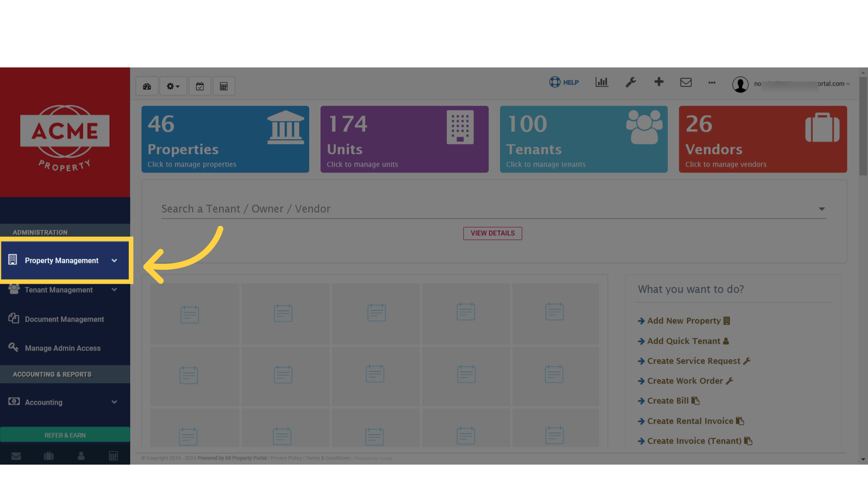Open messages via the envelope icon
The image size is (868, 488).
click(686, 82)
